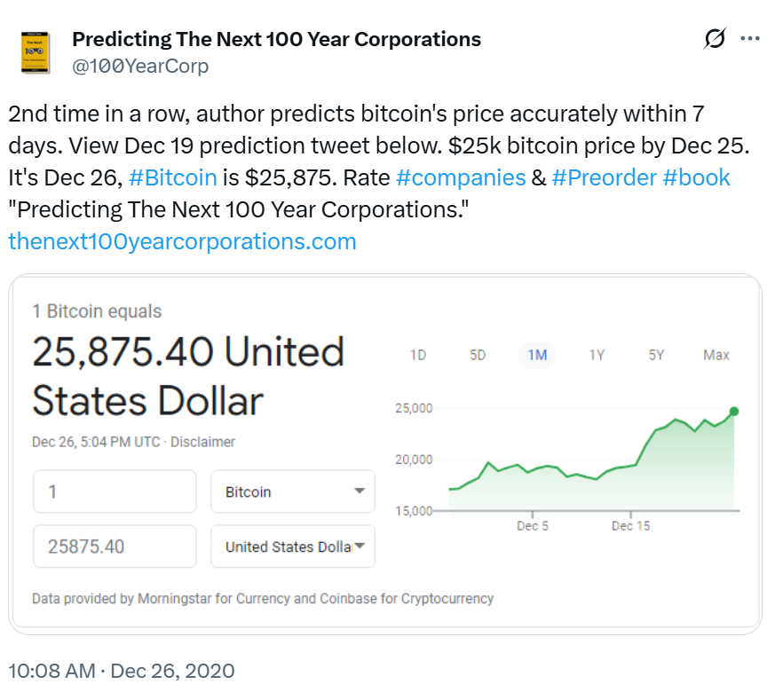
Task: Switch chart to 5D range
Action: tap(477, 355)
